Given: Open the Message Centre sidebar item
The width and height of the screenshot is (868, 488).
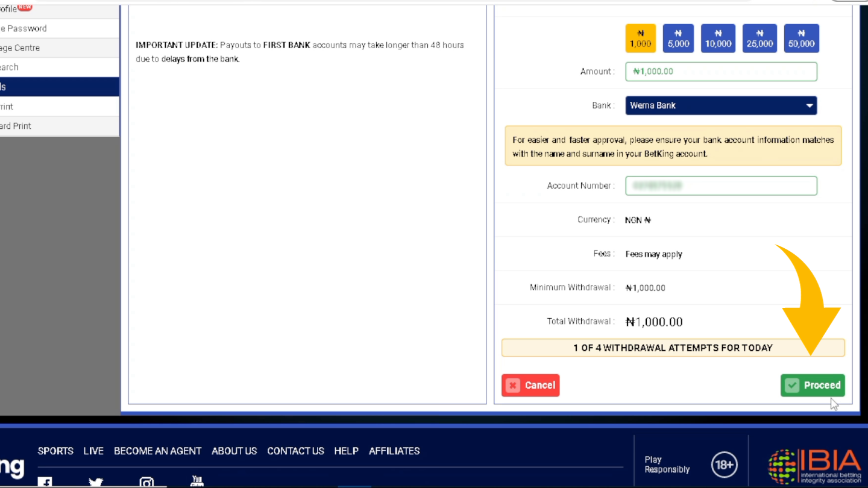Looking at the screenshot, I should (x=59, y=48).
